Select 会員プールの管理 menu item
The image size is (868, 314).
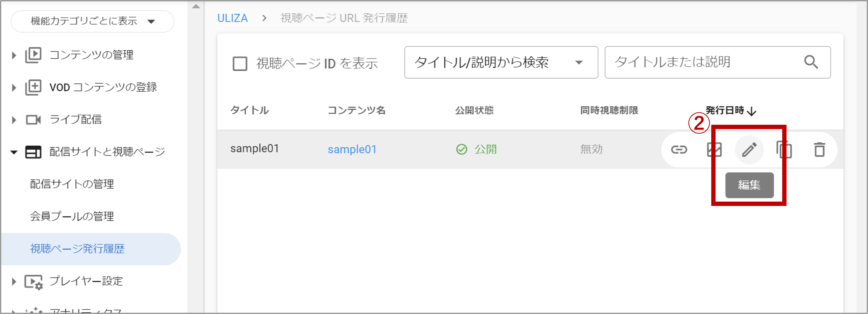(x=72, y=216)
